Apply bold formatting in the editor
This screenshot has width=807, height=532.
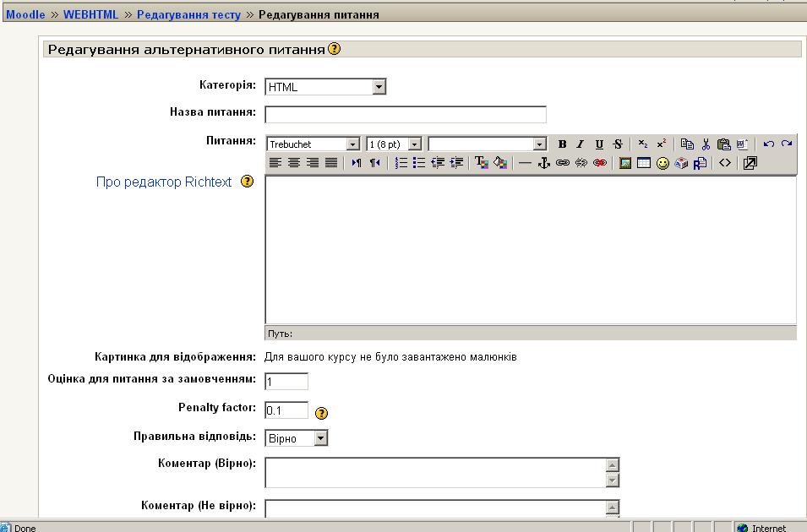[x=562, y=144]
